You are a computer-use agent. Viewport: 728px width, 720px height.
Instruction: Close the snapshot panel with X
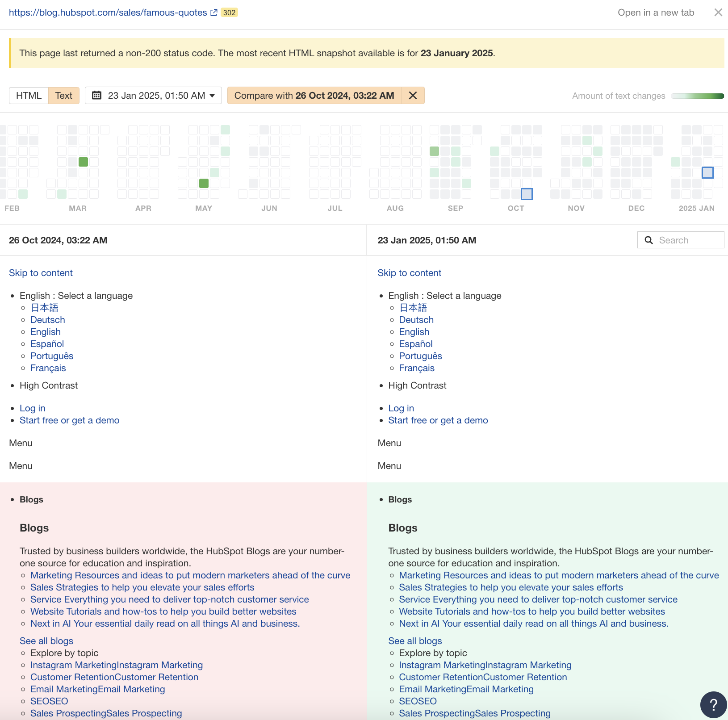click(x=718, y=13)
